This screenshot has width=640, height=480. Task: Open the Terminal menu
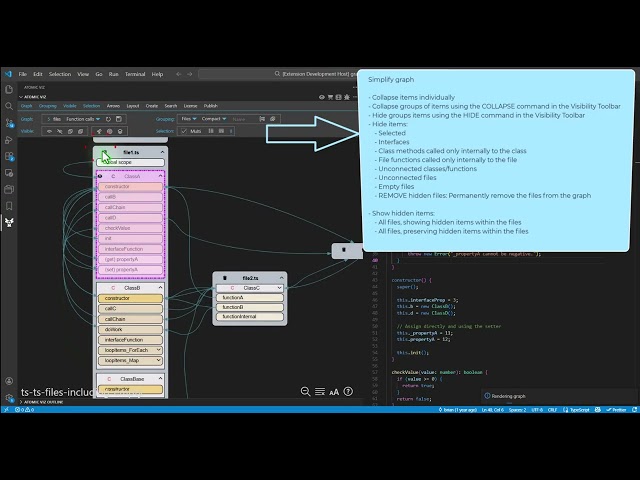tap(134, 74)
